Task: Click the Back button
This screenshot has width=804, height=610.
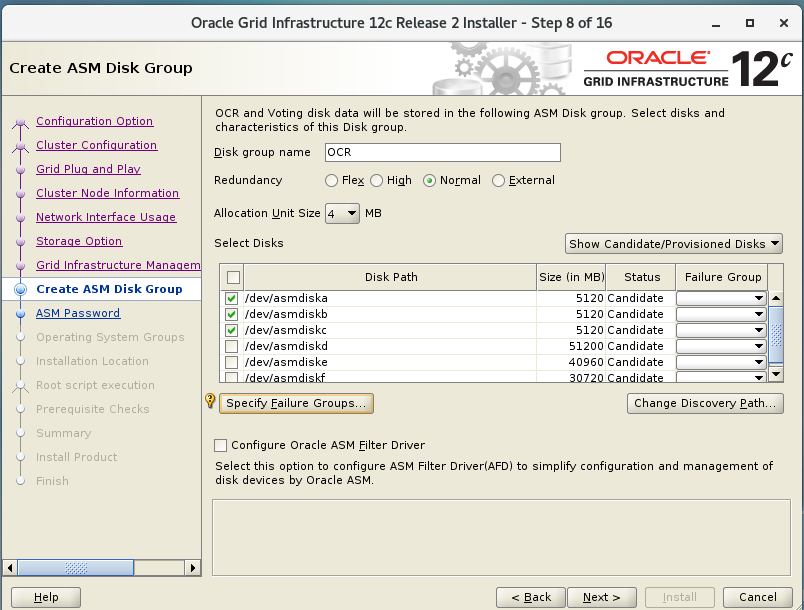Action: pyautogui.click(x=531, y=597)
